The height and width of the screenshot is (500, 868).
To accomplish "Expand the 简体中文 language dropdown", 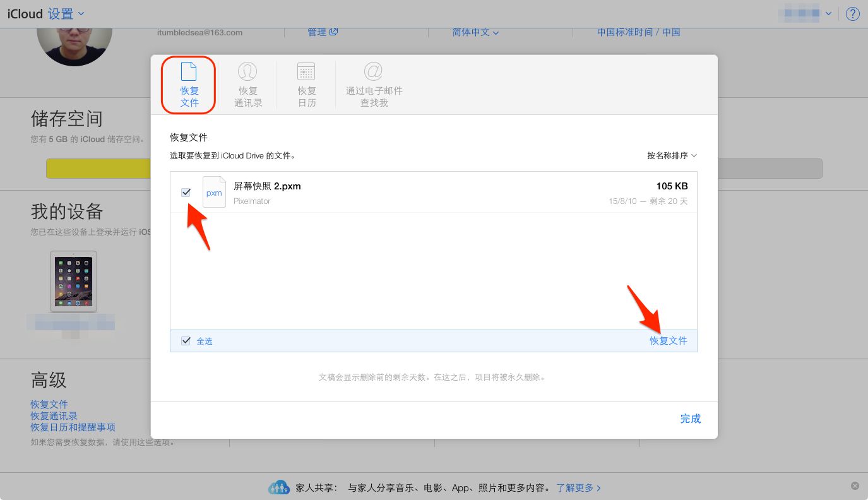I will 473,32.
